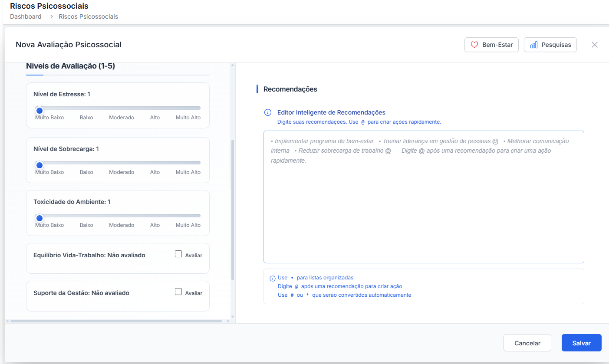Click the left panel horizontal scrollbar
Viewport: 609px width, 364px height.
[116, 321]
